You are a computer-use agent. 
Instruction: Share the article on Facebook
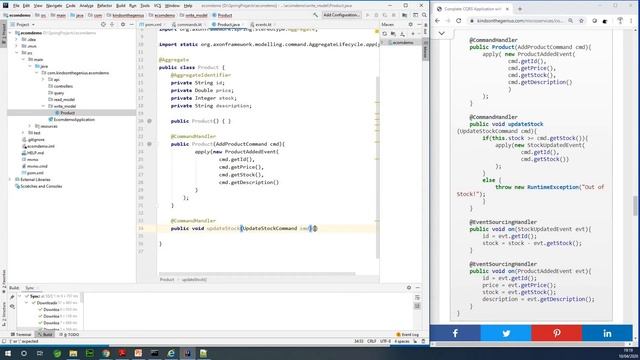click(455, 333)
